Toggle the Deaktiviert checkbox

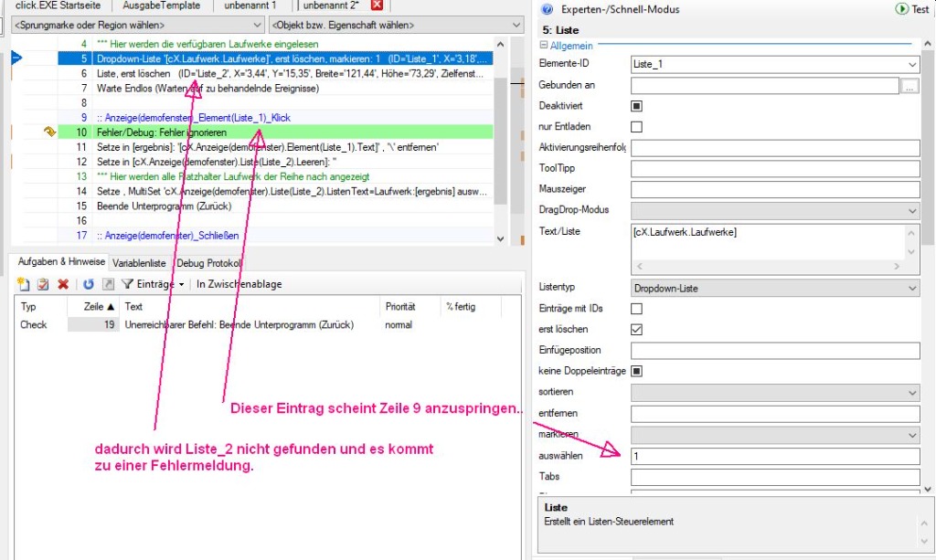[636, 106]
